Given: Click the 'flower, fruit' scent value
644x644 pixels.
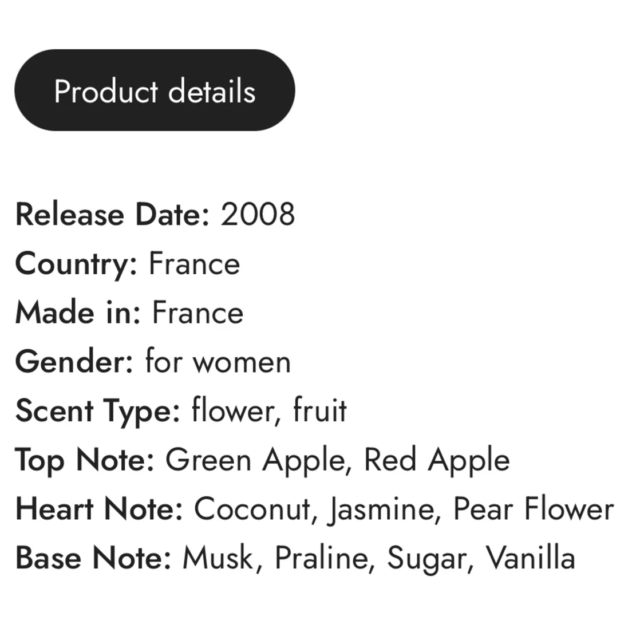Looking at the screenshot, I should 269,411.
